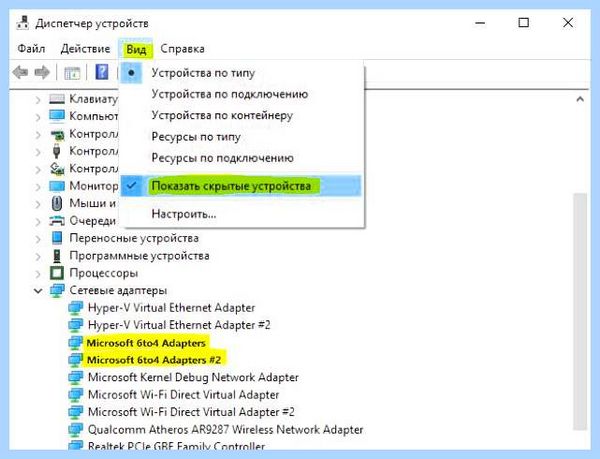Click icon of Microsoft Wi-Fi Direct Virtual Adapter #2
The image size is (600, 459).
click(75, 412)
